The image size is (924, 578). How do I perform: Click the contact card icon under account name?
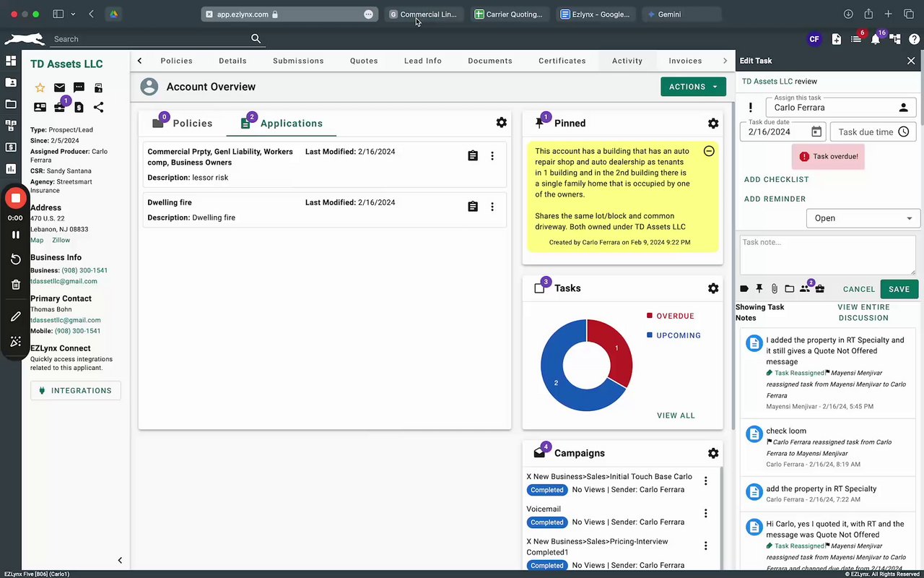coord(40,107)
